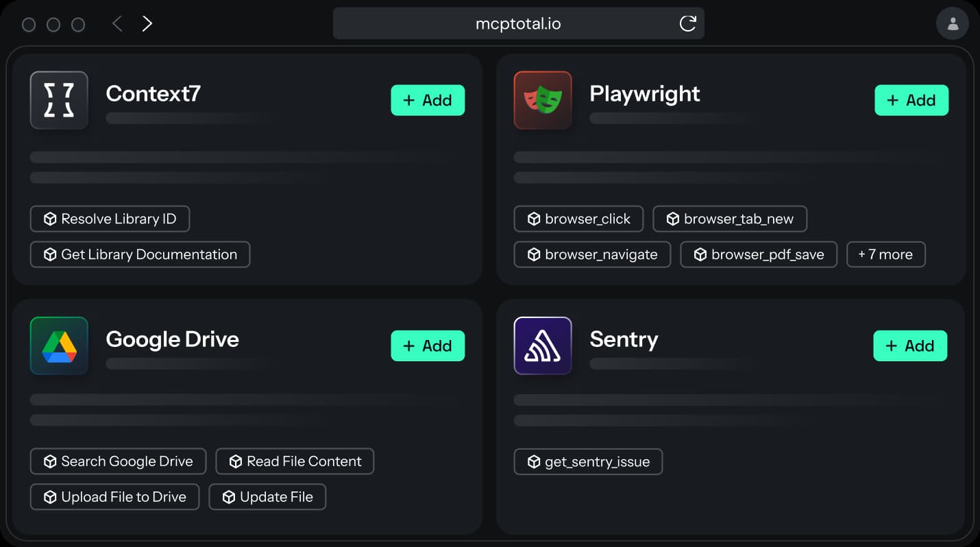Select the Resolve Library ID tool tag

click(x=110, y=219)
